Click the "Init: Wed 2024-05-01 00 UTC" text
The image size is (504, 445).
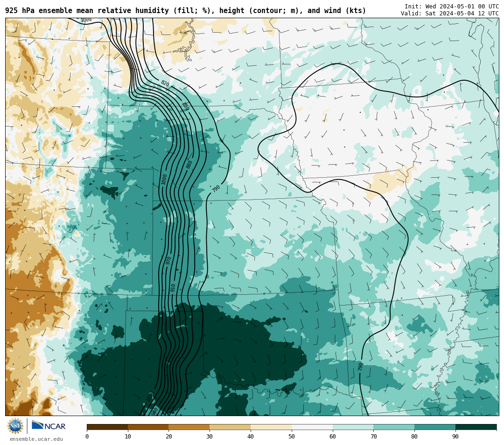(x=451, y=7)
